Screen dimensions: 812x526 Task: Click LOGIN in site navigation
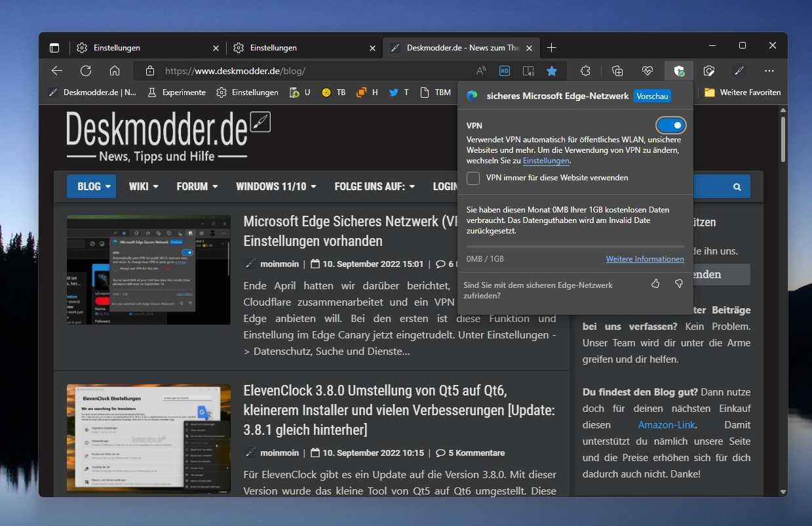click(x=445, y=186)
